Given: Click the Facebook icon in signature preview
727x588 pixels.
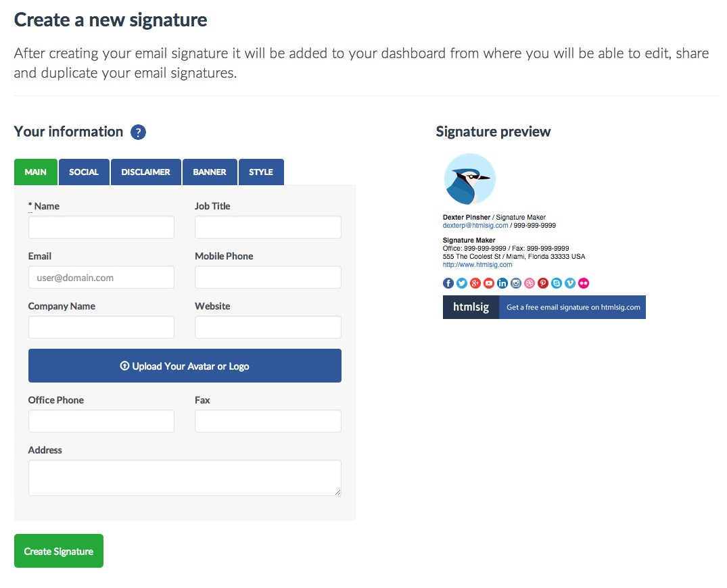Looking at the screenshot, I should (x=448, y=283).
